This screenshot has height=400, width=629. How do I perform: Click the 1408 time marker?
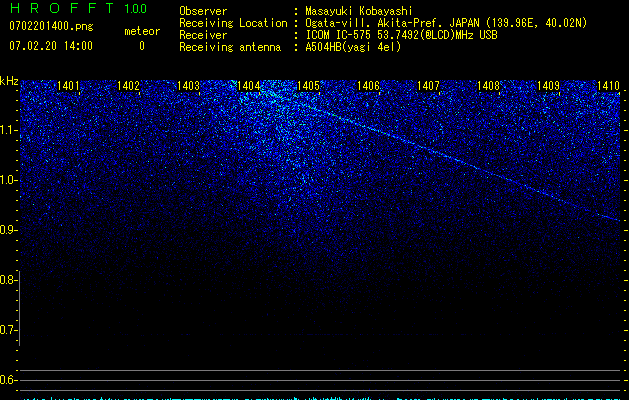coord(488,85)
